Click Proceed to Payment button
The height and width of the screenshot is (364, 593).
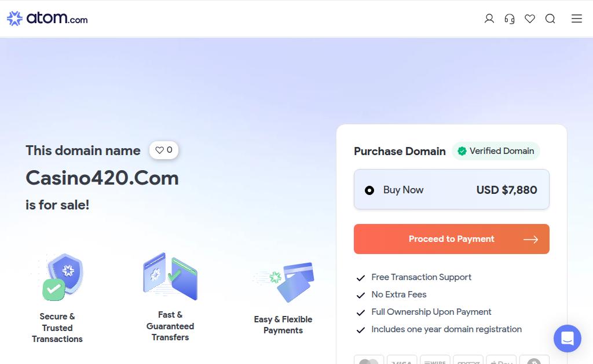(x=452, y=239)
